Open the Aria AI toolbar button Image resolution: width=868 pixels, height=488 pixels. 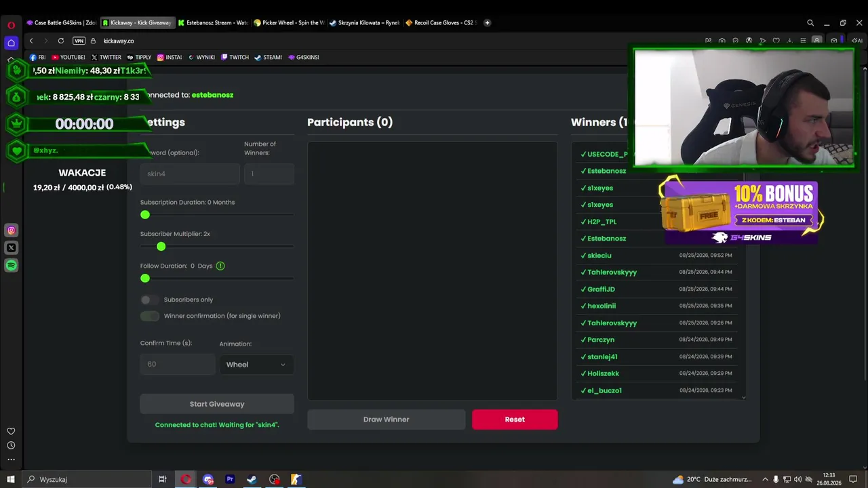pyautogui.click(x=857, y=41)
